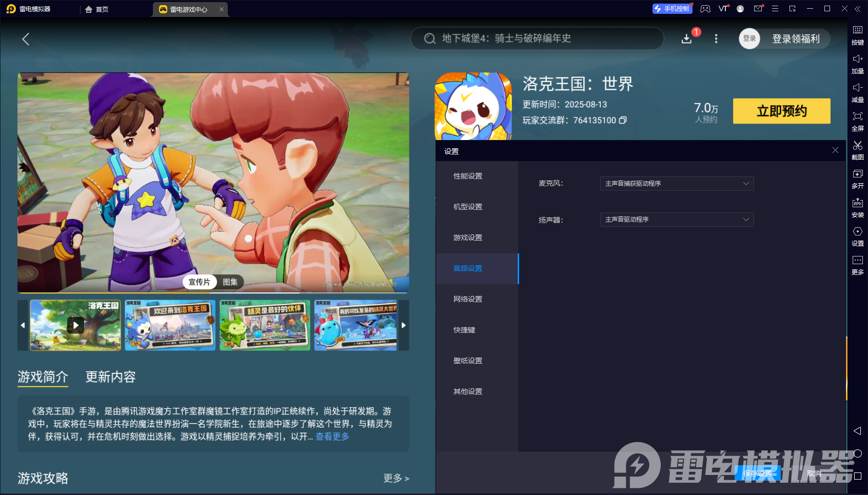Screen dimensions: 868x495
Task: Open the multi-instance (多开) manager
Action: coord(857,174)
